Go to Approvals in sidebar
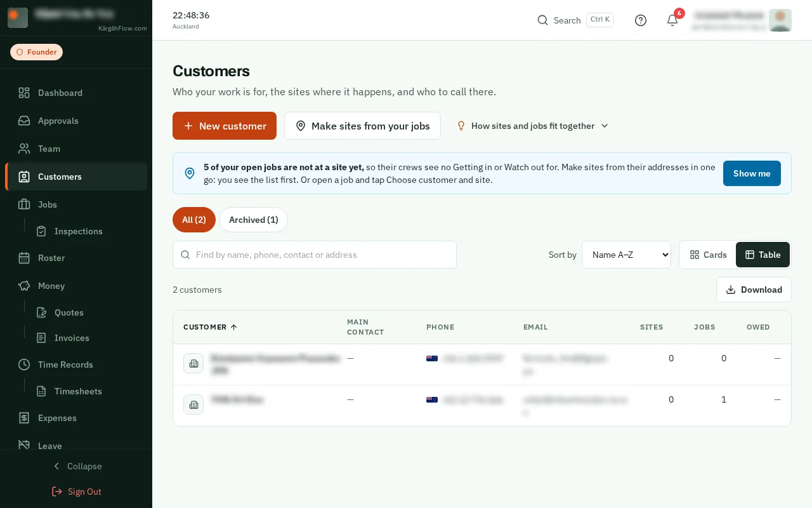The image size is (812, 508). coord(76,121)
